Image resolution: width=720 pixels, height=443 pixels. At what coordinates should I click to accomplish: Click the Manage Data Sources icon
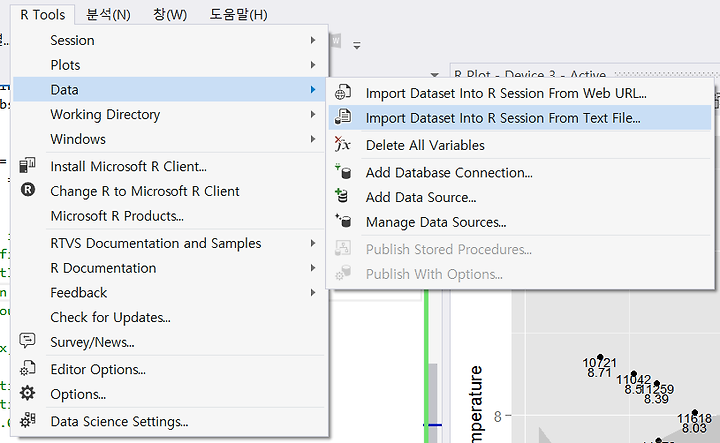pos(343,221)
